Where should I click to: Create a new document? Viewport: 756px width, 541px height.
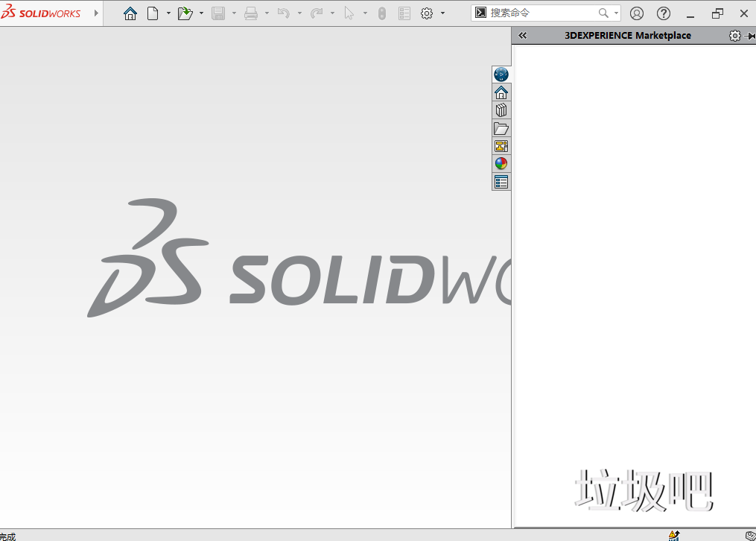coord(154,13)
